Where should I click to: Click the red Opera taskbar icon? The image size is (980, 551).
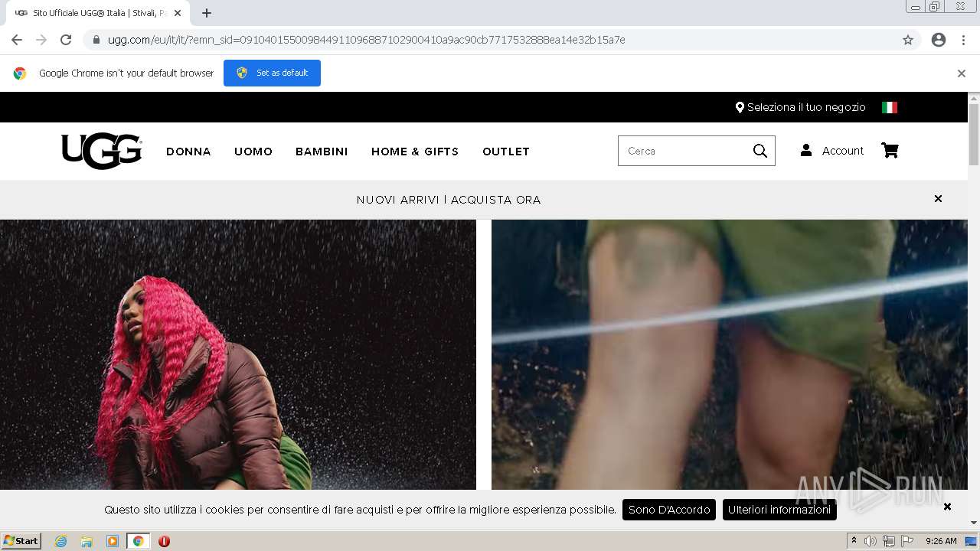[164, 541]
